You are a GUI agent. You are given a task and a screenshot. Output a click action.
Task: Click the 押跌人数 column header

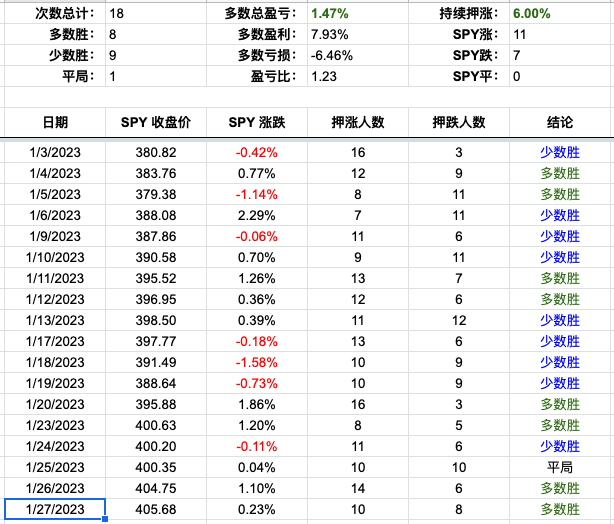pyautogui.click(x=459, y=122)
